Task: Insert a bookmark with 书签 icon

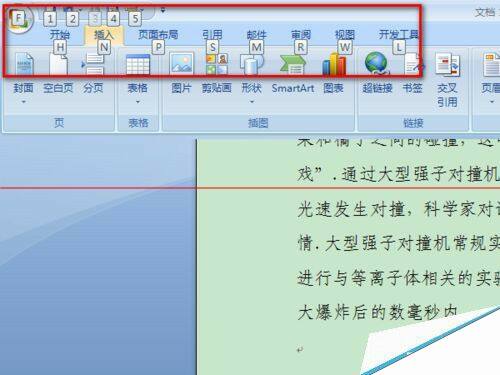Action: tap(413, 64)
